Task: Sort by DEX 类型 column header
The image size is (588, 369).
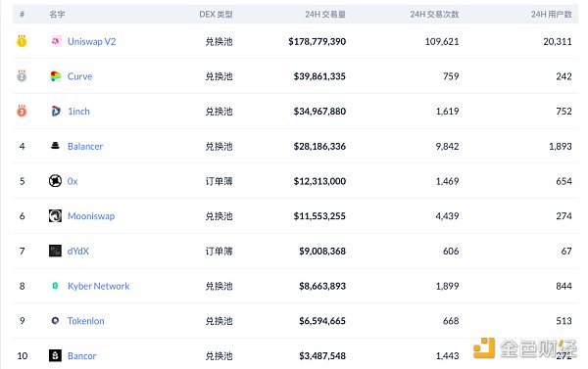Action: click(x=216, y=15)
